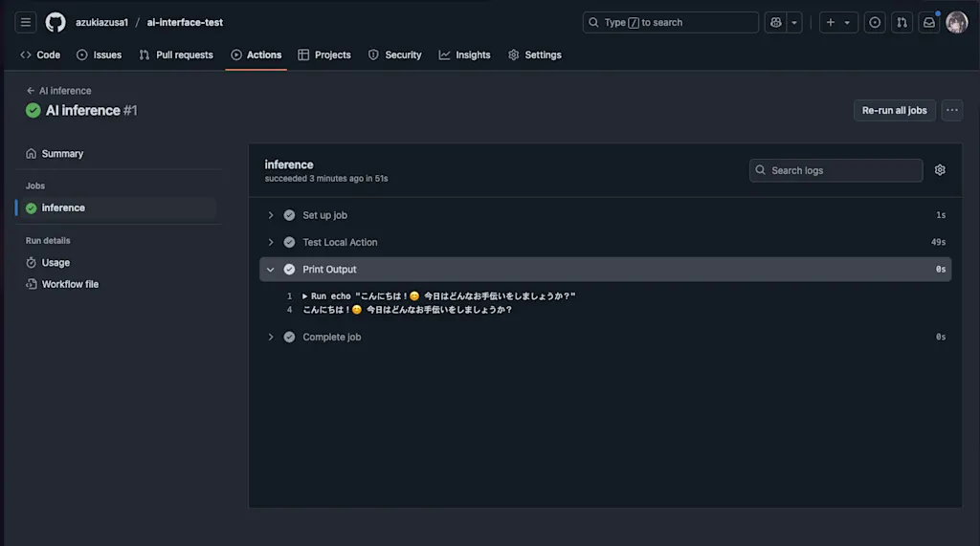Click the pull requests icon in header
The image size is (980, 546).
point(902,23)
